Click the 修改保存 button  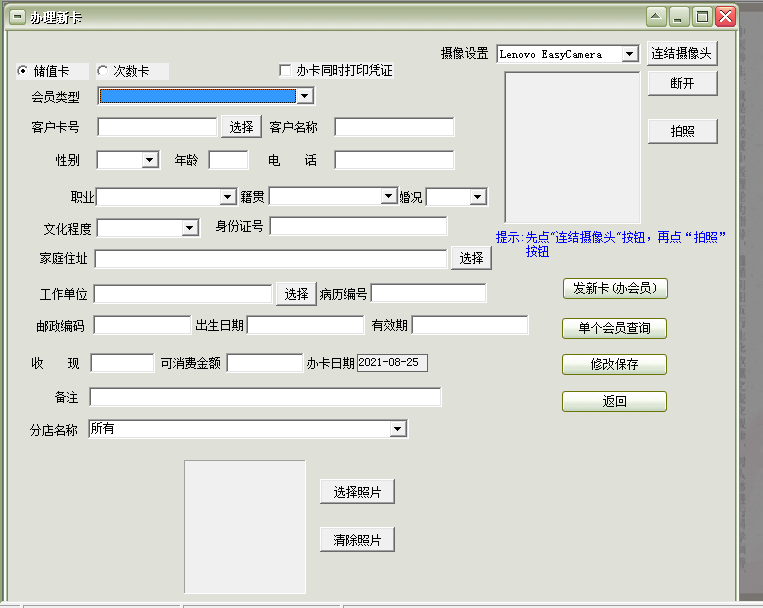[x=615, y=364]
